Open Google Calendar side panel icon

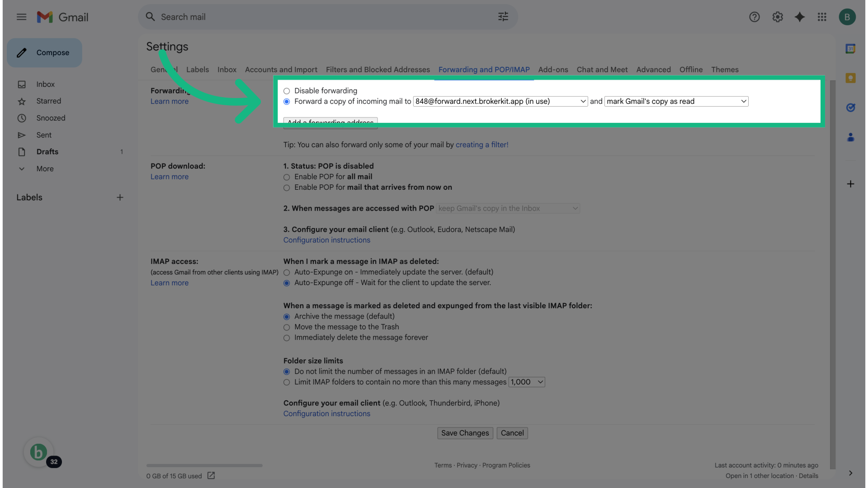pos(850,49)
